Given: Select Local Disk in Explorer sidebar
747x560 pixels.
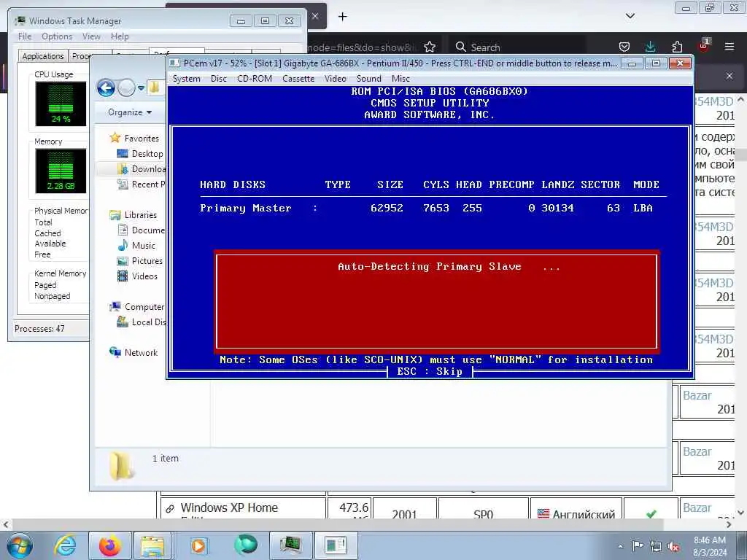Looking at the screenshot, I should coord(149,322).
